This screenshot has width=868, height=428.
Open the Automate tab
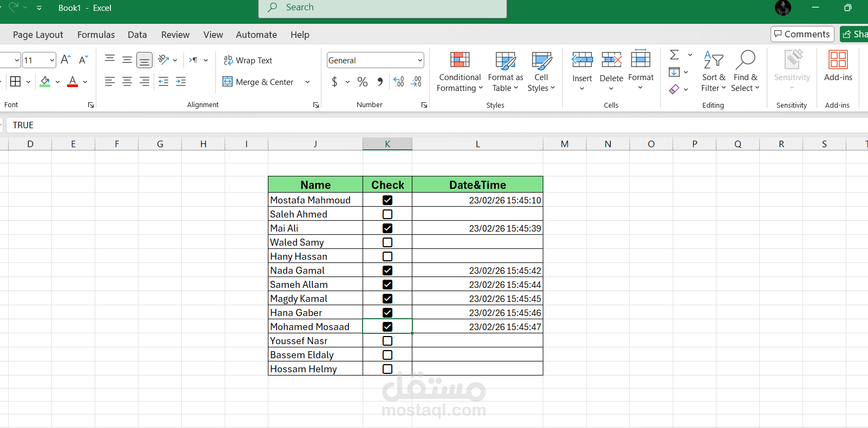[x=257, y=35]
